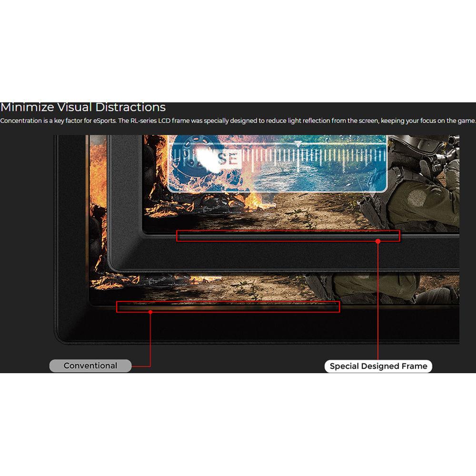Select the "Minimize Visual Distractions" heading
Image resolution: width=476 pixels, height=476 pixels.
click(83, 107)
